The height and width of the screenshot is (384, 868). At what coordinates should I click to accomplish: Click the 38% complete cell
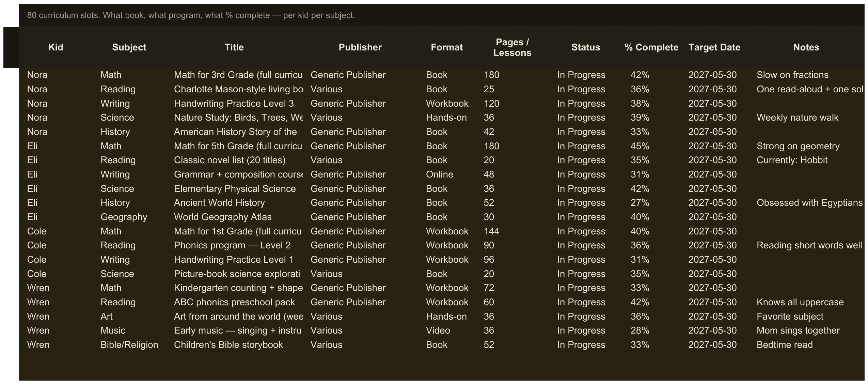click(651, 104)
